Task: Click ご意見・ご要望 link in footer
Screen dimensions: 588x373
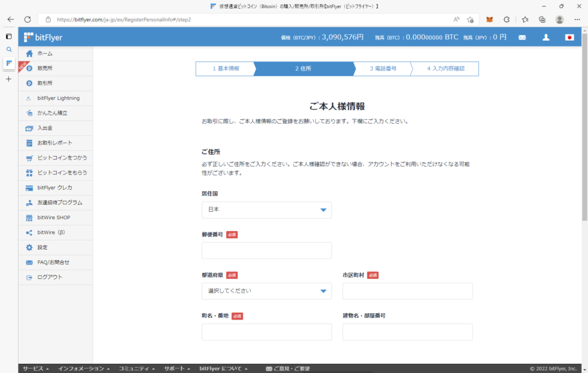Action: [288, 368]
